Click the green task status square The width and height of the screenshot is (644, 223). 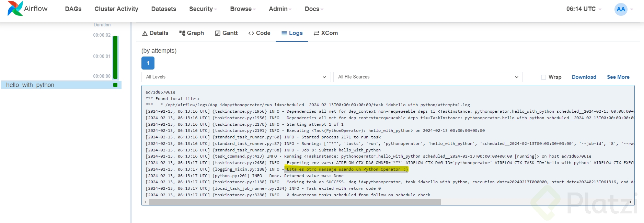[115, 85]
